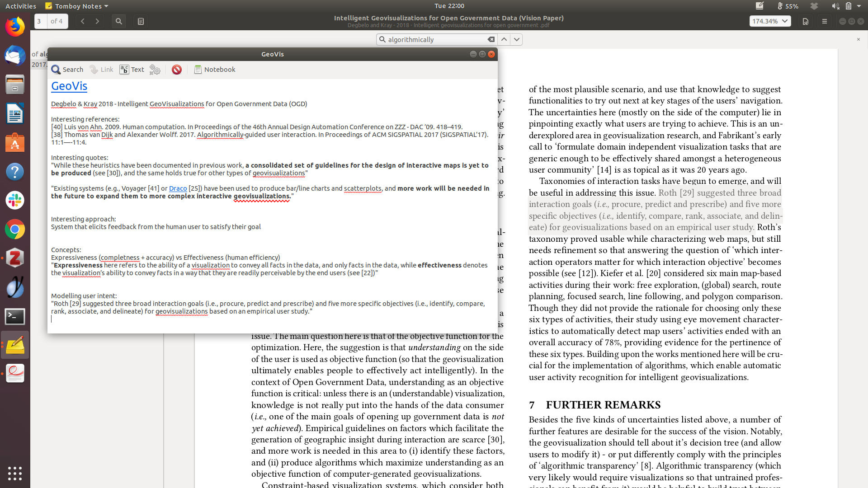Click the GeoVis note title link

point(69,86)
